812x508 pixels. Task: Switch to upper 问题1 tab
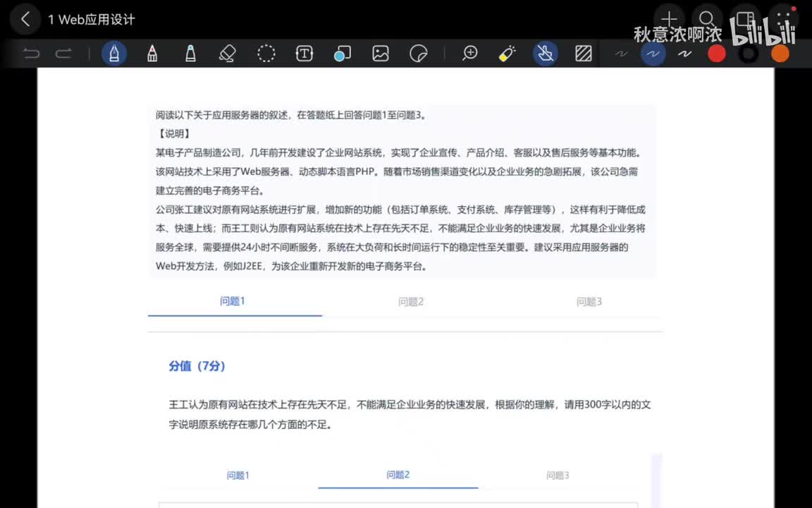(x=232, y=301)
